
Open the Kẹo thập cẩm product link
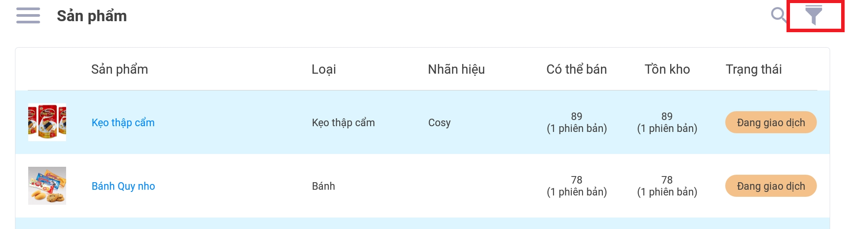coord(123,123)
